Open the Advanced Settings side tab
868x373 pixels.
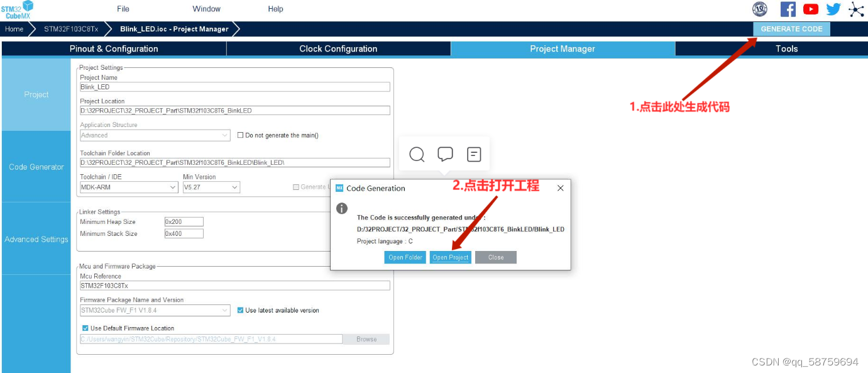pyautogui.click(x=36, y=239)
